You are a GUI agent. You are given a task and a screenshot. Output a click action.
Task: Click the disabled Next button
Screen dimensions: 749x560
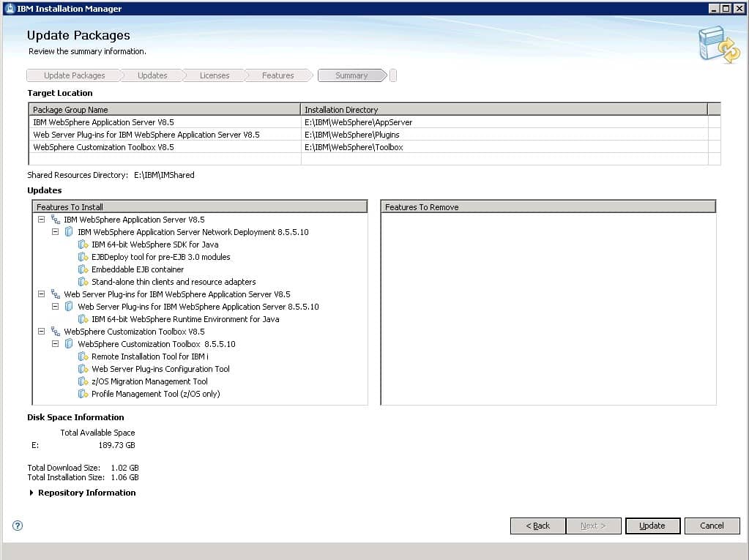click(593, 526)
